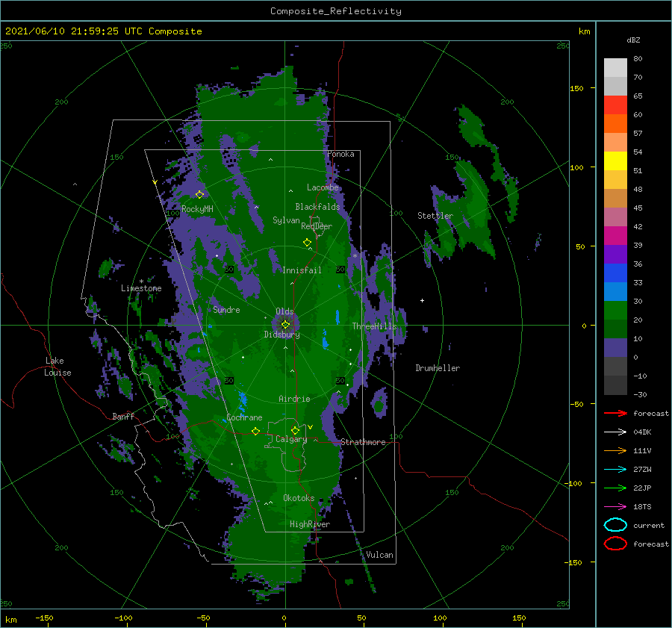Click the Lake Louise label

[x=57, y=367]
